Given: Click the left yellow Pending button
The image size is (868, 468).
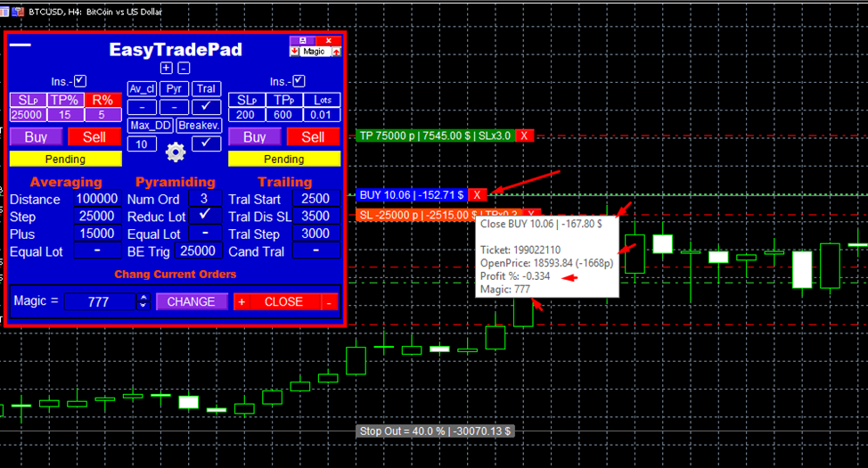Looking at the screenshot, I should point(65,159).
